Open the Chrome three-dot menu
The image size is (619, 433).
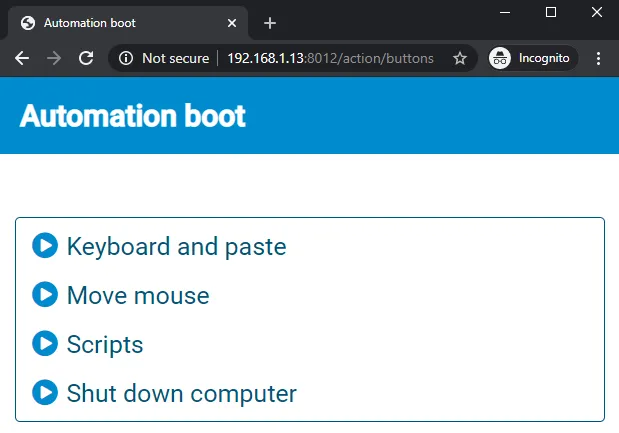(x=599, y=59)
